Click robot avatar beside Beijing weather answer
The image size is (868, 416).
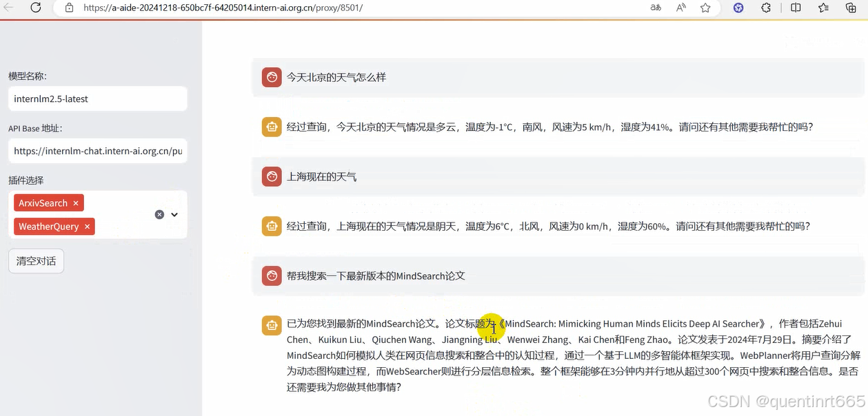point(272,127)
